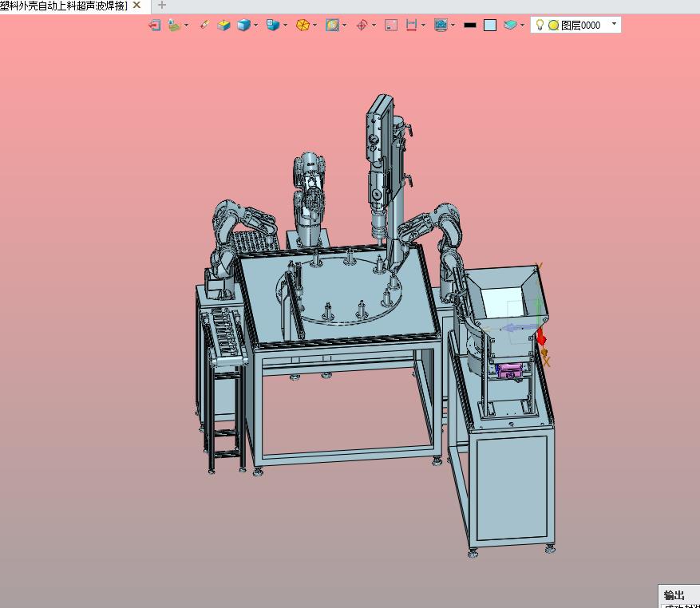Click the orange wireframe polyhedron icon
This screenshot has height=608, width=700.
tap(303, 25)
